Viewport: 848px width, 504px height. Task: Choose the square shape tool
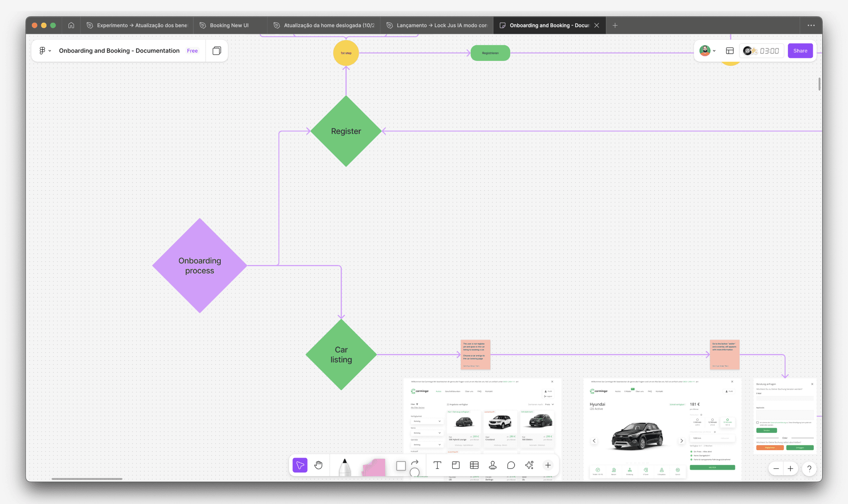pyautogui.click(x=400, y=466)
